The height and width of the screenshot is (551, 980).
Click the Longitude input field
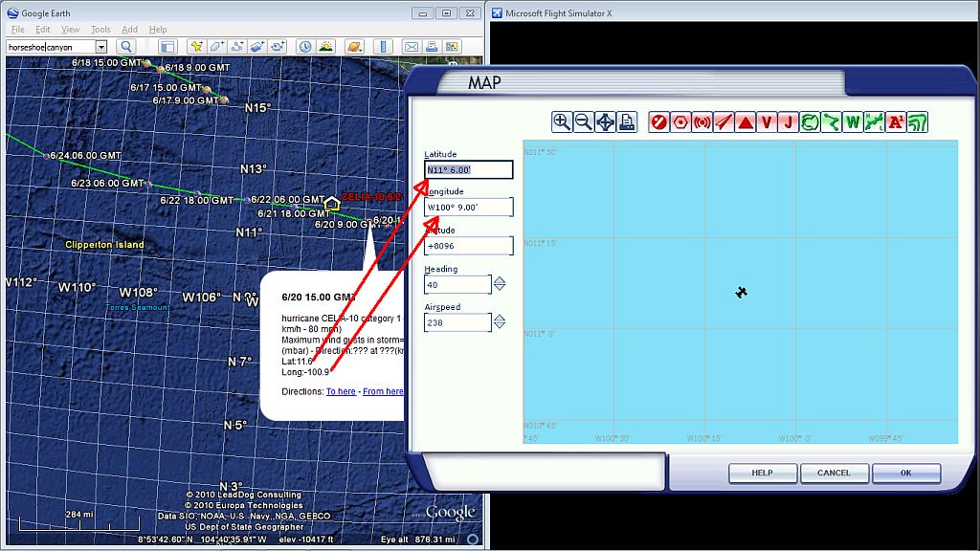469,208
